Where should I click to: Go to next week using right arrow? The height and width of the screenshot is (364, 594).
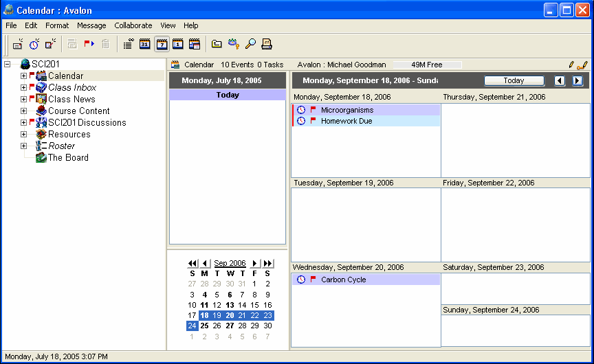pyautogui.click(x=577, y=80)
